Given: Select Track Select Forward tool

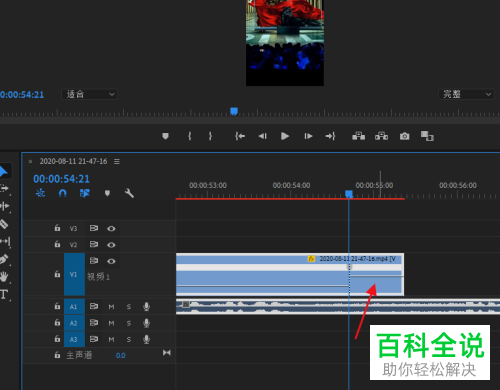Looking at the screenshot, I should point(5,189).
